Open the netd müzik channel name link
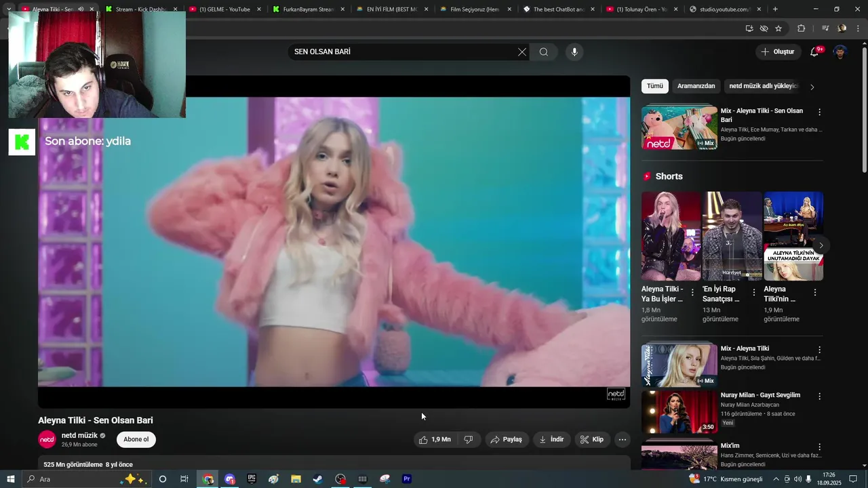Image resolution: width=868 pixels, height=488 pixels. (79, 436)
